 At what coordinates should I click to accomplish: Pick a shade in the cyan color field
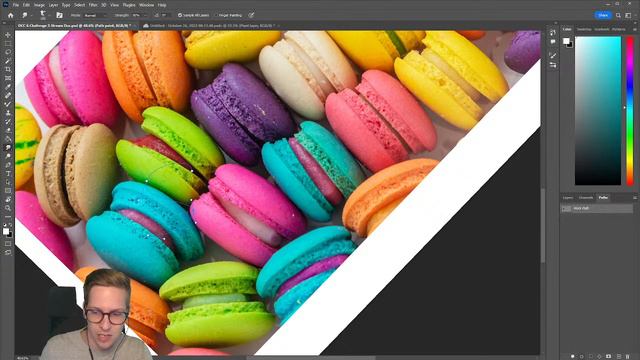[598, 111]
